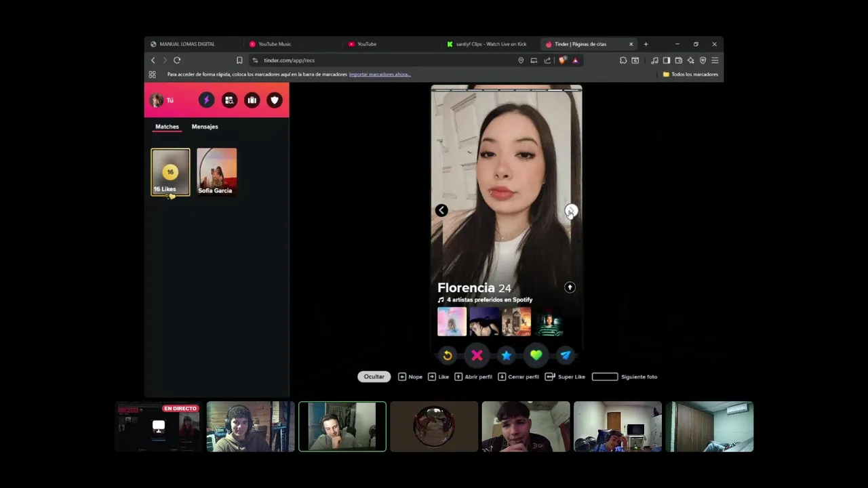Viewport: 868px width, 488px height.
Task: Open the VPN shield icon in the browser toolbar
Action: [x=703, y=60]
